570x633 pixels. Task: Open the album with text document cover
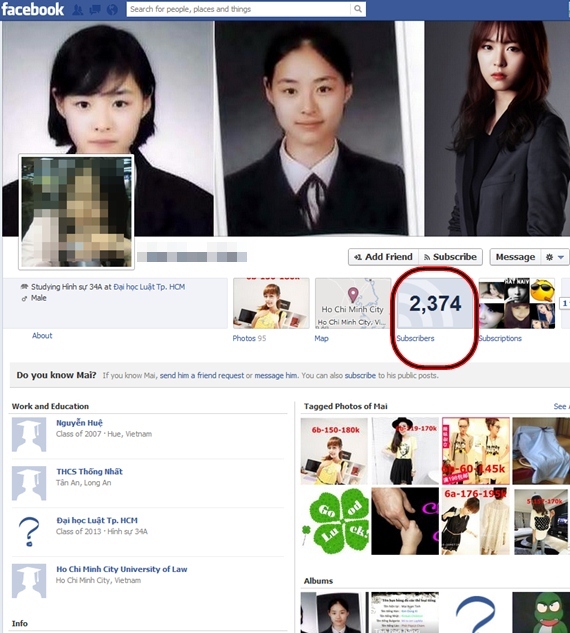click(405, 612)
